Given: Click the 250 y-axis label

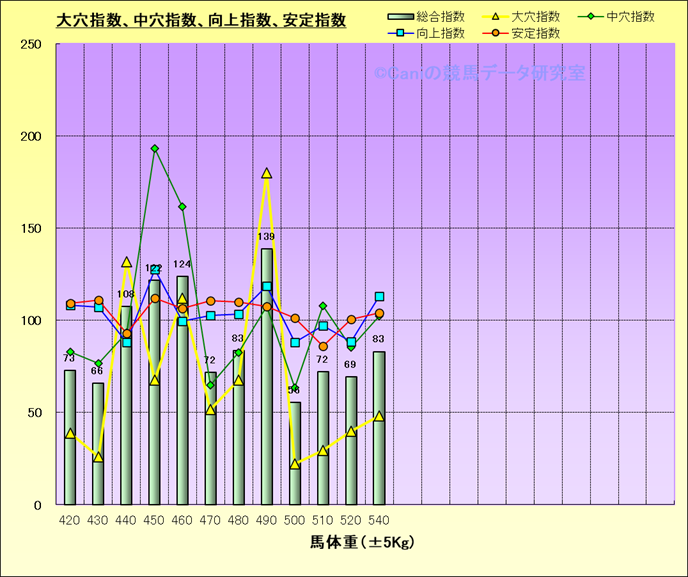Looking at the screenshot, I should (x=30, y=44).
